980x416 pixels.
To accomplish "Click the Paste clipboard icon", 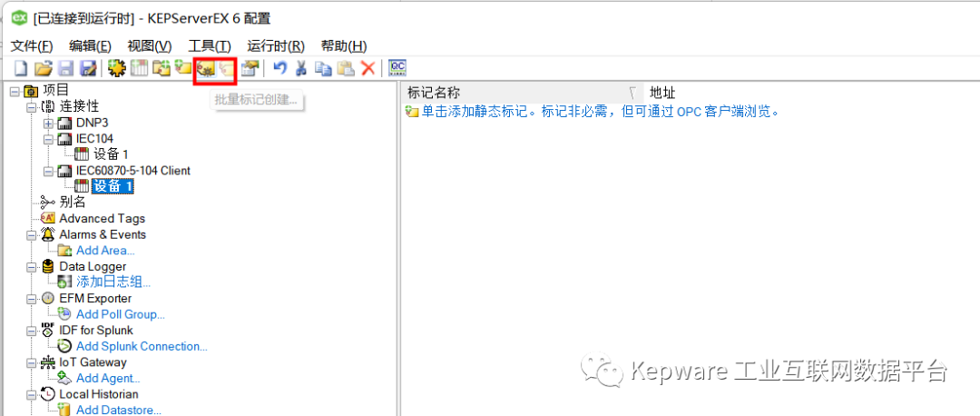I will (346, 68).
